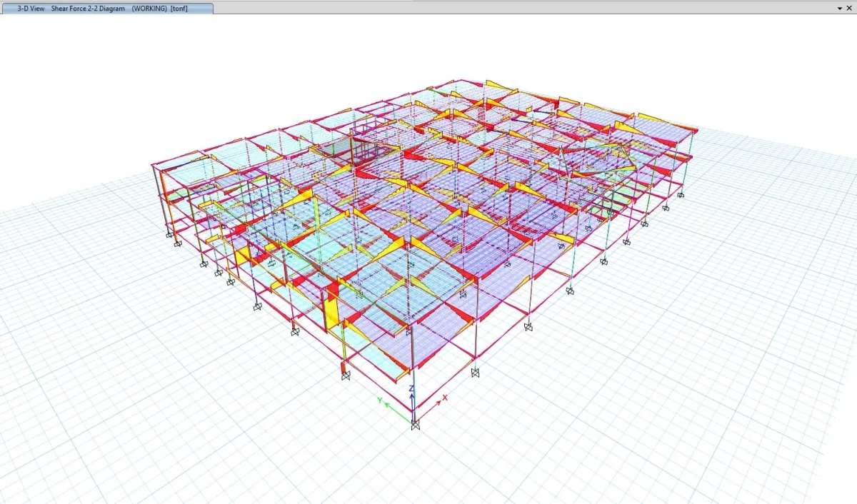Click the blue Z axis label
857x504 pixels.
click(x=411, y=389)
